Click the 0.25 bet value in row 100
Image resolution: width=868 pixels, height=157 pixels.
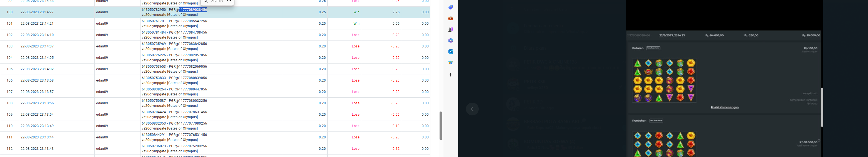pos(322,12)
